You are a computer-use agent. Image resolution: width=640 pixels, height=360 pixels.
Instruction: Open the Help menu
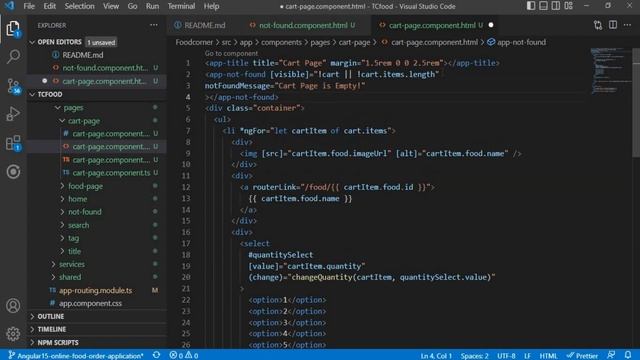point(211,6)
